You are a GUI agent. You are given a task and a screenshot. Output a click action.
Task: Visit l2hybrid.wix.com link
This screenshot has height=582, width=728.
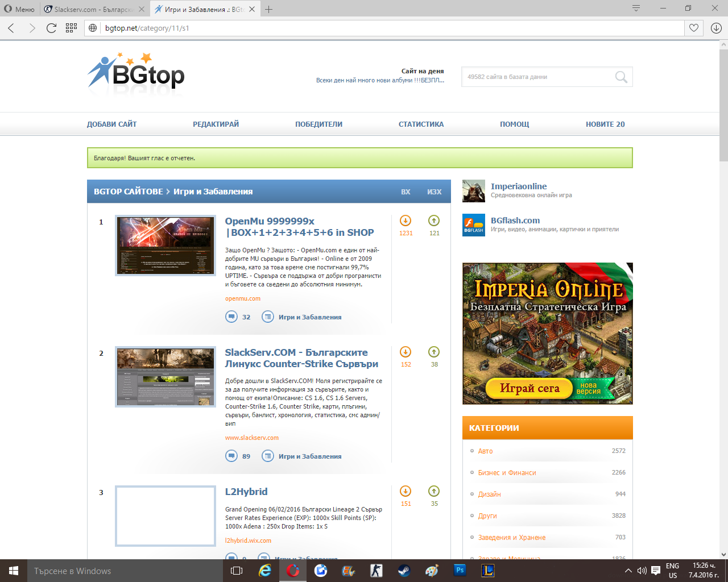click(x=248, y=541)
